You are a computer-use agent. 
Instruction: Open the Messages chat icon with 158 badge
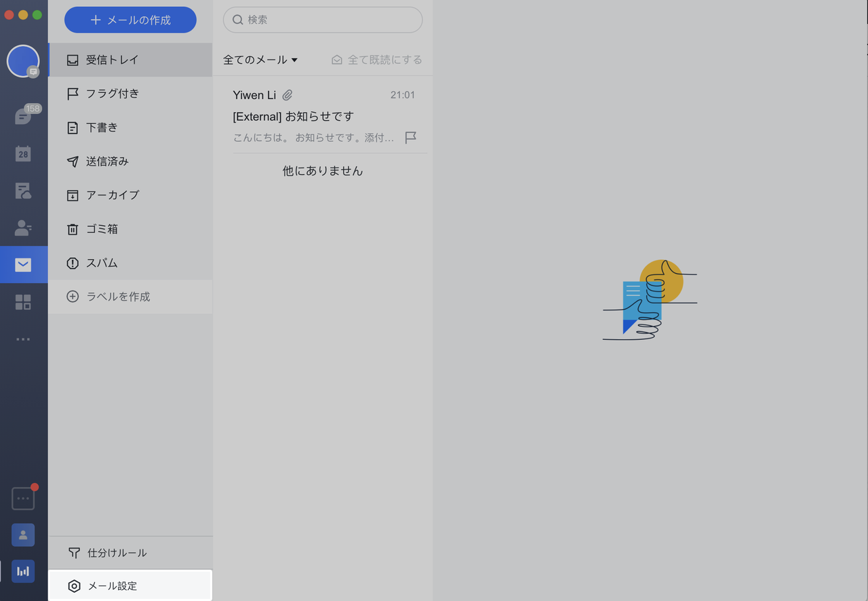(x=23, y=117)
